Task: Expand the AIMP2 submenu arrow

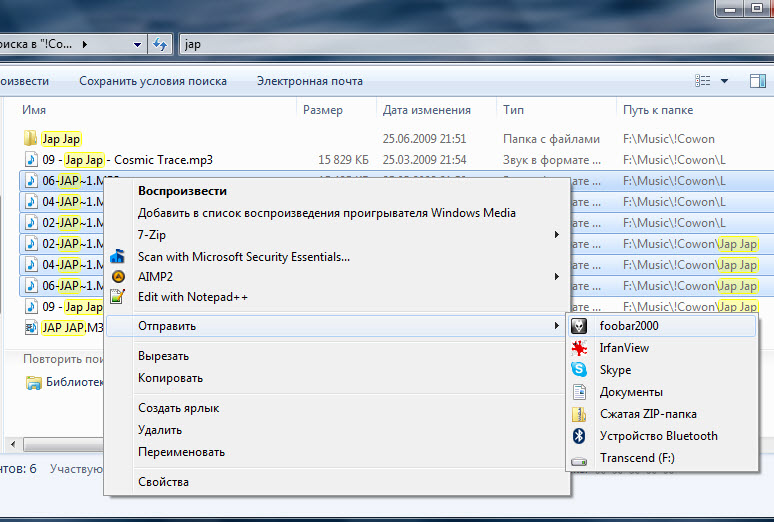Action: [556, 277]
